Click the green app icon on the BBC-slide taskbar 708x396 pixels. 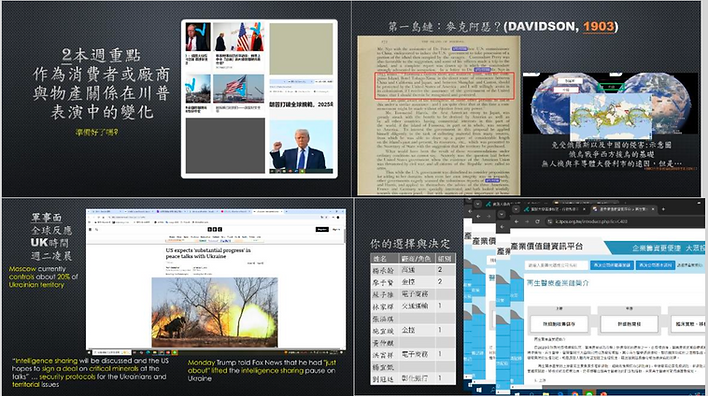pyautogui.click(x=174, y=352)
